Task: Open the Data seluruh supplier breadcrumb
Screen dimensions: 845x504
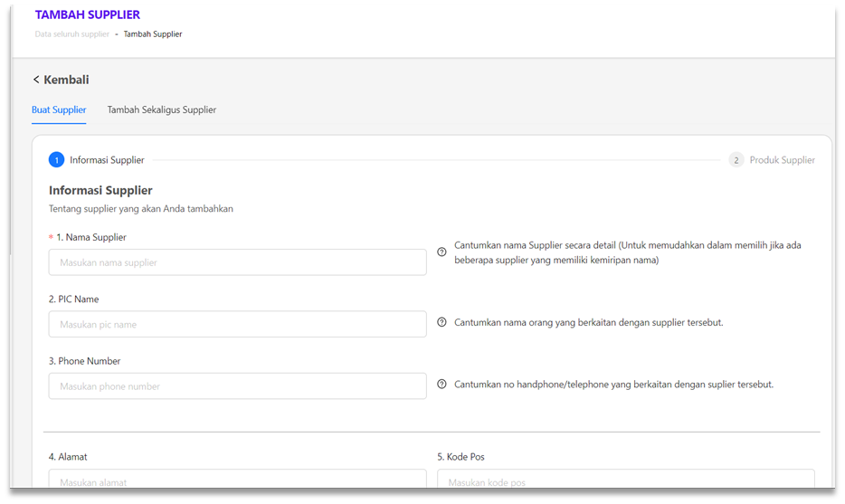Action: [71, 34]
